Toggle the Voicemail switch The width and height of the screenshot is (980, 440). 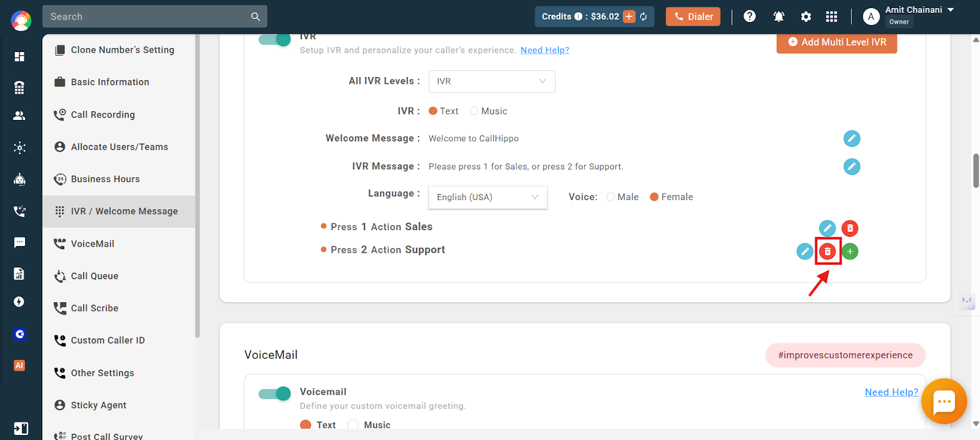pyautogui.click(x=274, y=393)
